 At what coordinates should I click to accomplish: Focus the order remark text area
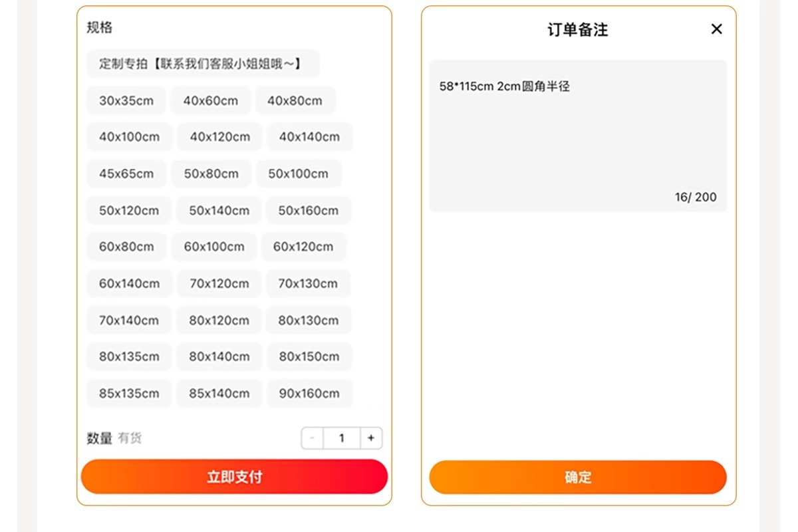pyautogui.click(x=578, y=136)
